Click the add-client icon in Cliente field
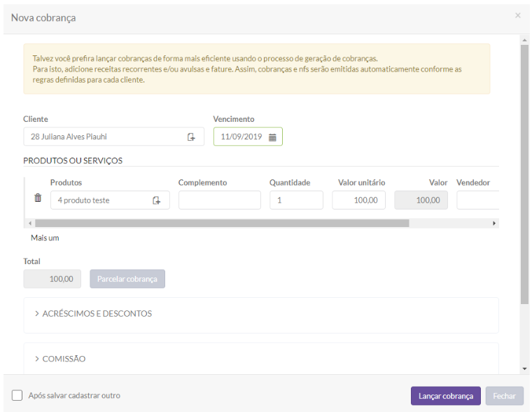Image resolution: width=532 pixels, height=412 pixels. pyautogui.click(x=191, y=137)
